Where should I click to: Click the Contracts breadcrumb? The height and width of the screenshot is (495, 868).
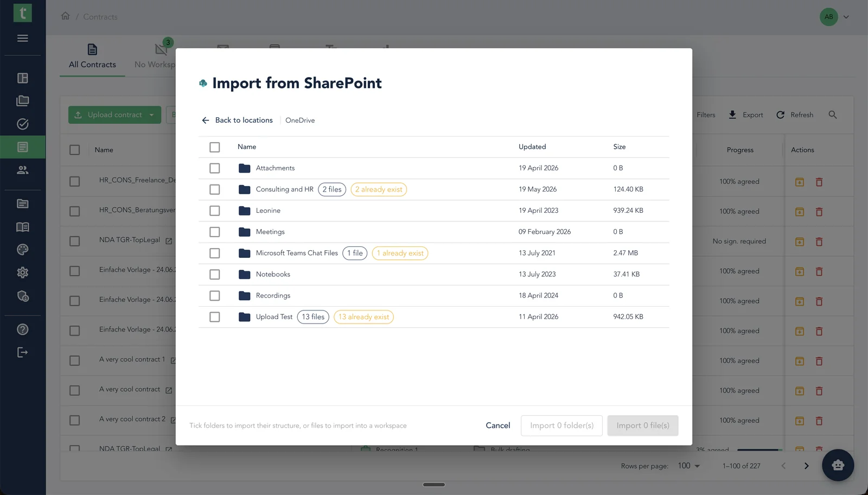click(100, 17)
